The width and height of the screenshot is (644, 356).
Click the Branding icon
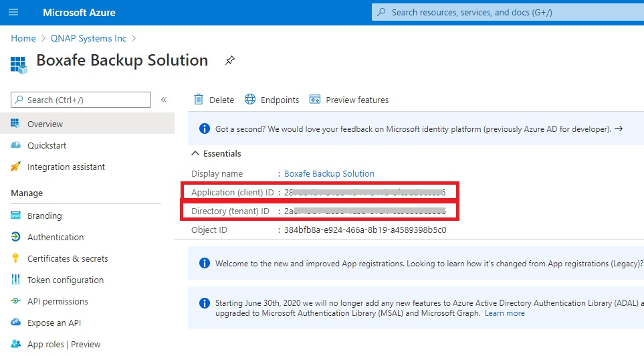[x=15, y=215]
